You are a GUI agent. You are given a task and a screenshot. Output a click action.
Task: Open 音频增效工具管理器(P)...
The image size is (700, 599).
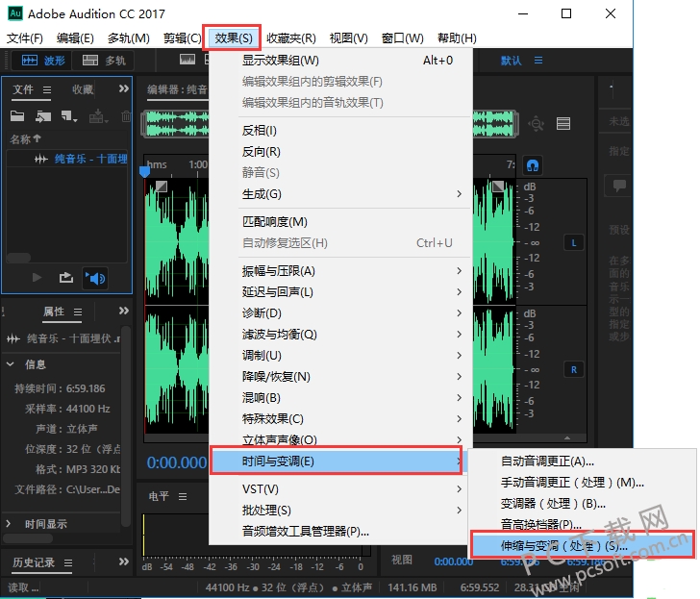[x=340, y=531]
